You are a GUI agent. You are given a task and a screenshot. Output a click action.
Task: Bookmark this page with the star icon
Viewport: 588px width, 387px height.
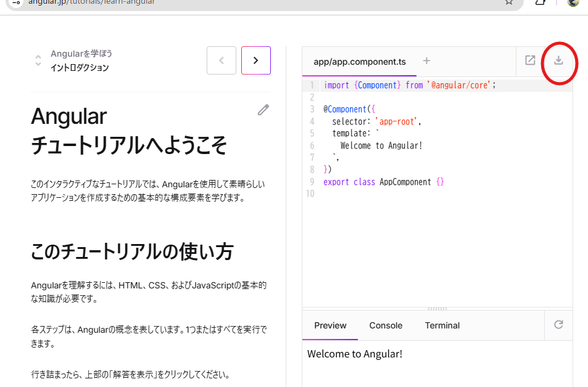click(508, 3)
